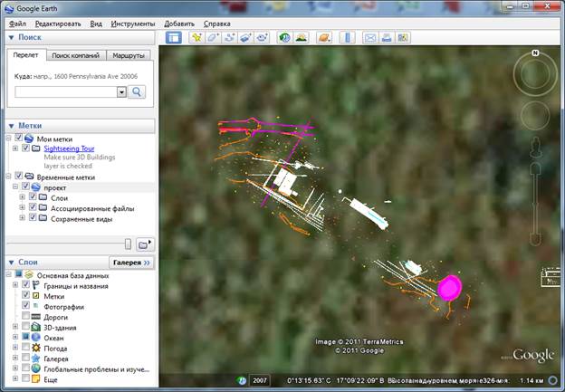Add an image overlay from the toolbar
Viewport: 565px width, 392px height.
[245, 37]
